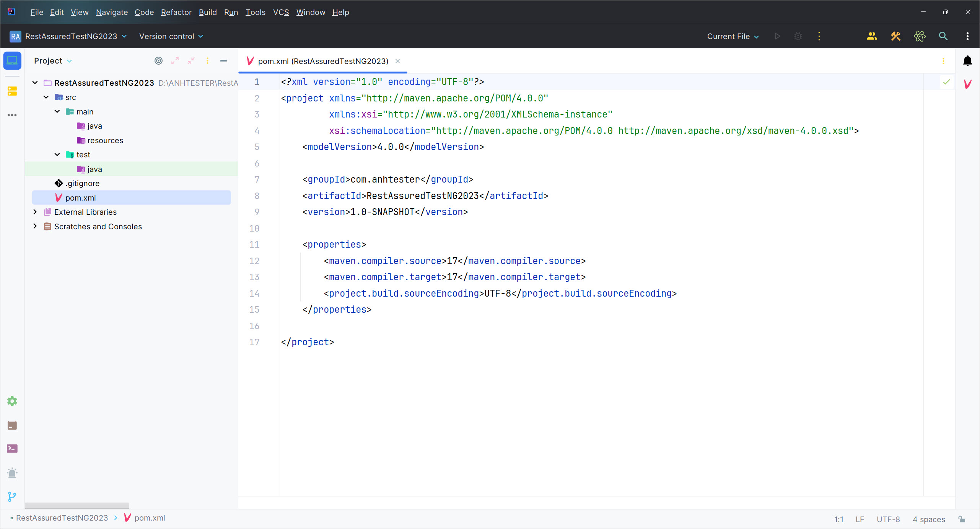Collapse the src folder

pyautogui.click(x=46, y=97)
